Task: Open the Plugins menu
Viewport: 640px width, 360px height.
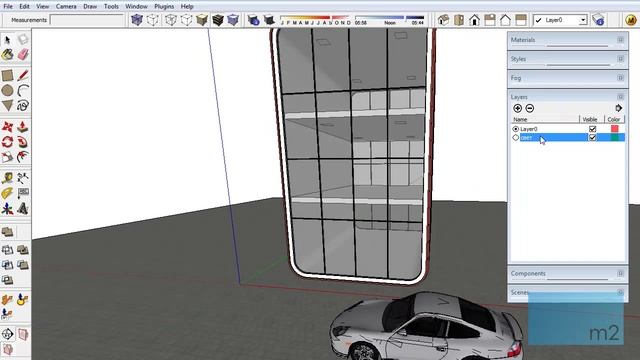Action: pos(164,7)
